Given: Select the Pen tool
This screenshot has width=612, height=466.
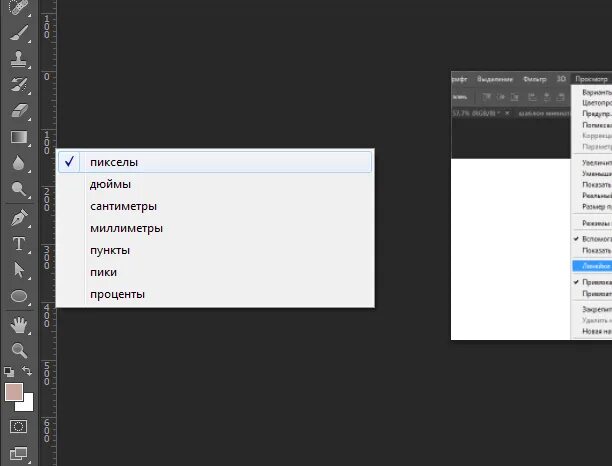Looking at the screenshot, I should click(18, 218).
